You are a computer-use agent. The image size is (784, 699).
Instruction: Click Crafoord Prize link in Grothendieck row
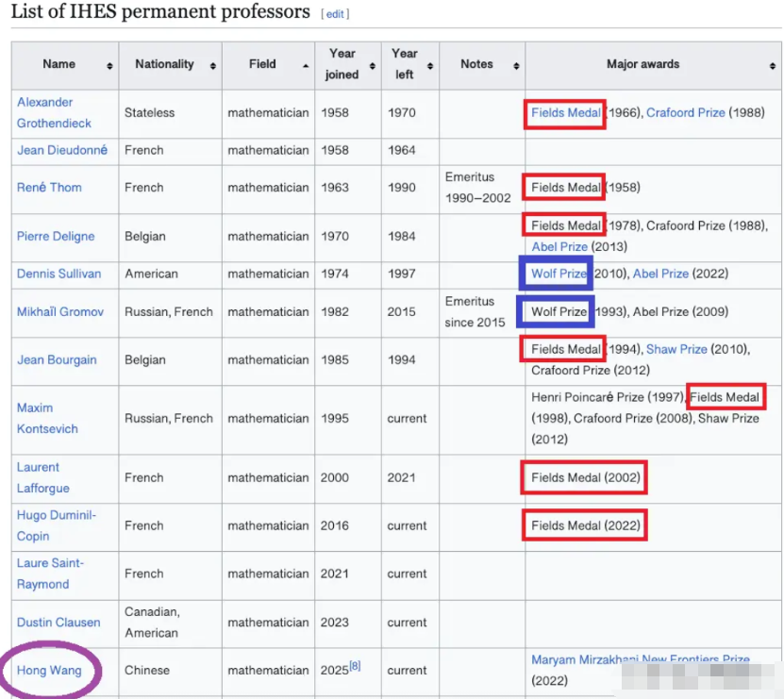coord(686,112)
